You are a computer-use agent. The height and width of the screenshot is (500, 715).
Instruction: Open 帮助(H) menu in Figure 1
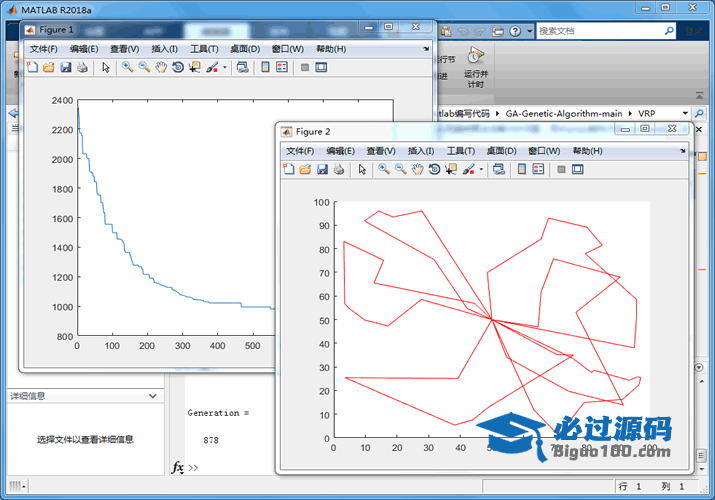pos(331,49)
